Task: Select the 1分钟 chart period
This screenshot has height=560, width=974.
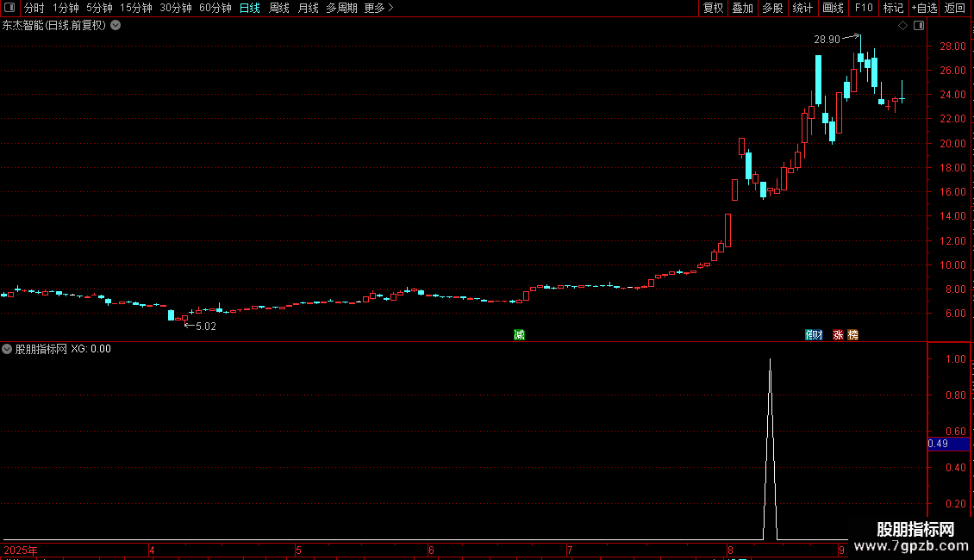Action: 66,8
